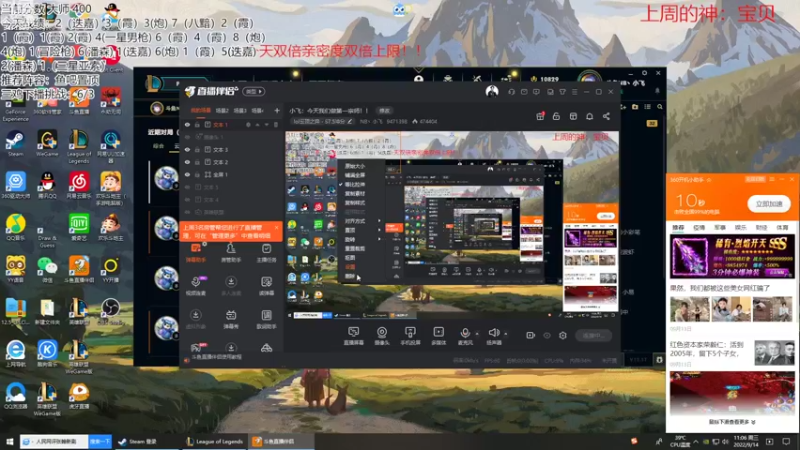Open the YY语音 raccoon desktop shortcut
The height and width of the screenshot is (450, 800).
15,269
